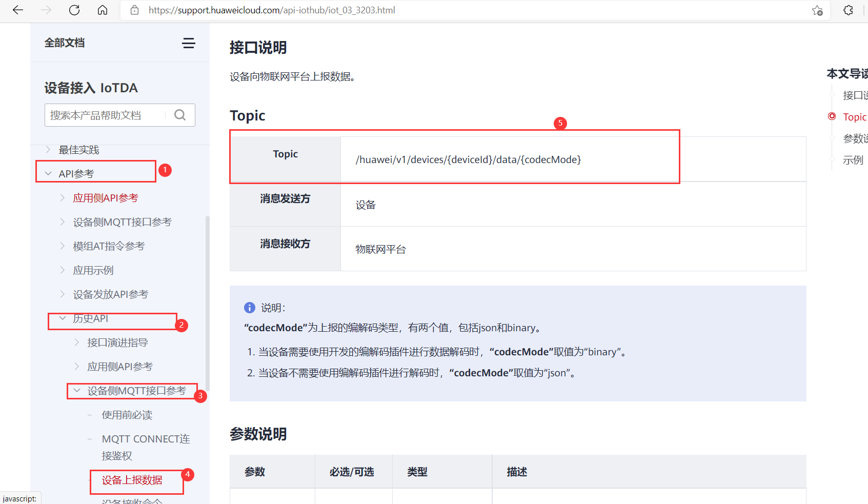
Task: Click the 必选/可选 column header
Action: pyautogui.click(x=352, y=472)
